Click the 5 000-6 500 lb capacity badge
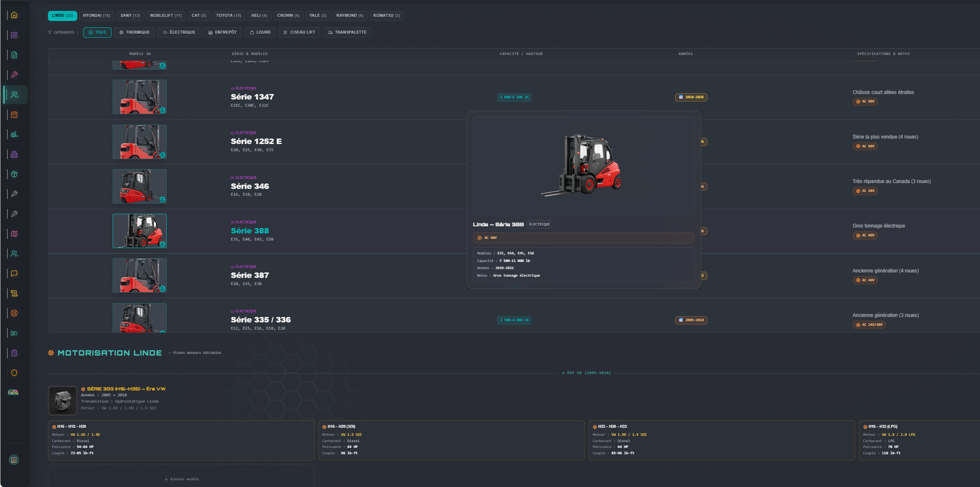 tap(514, 97)
